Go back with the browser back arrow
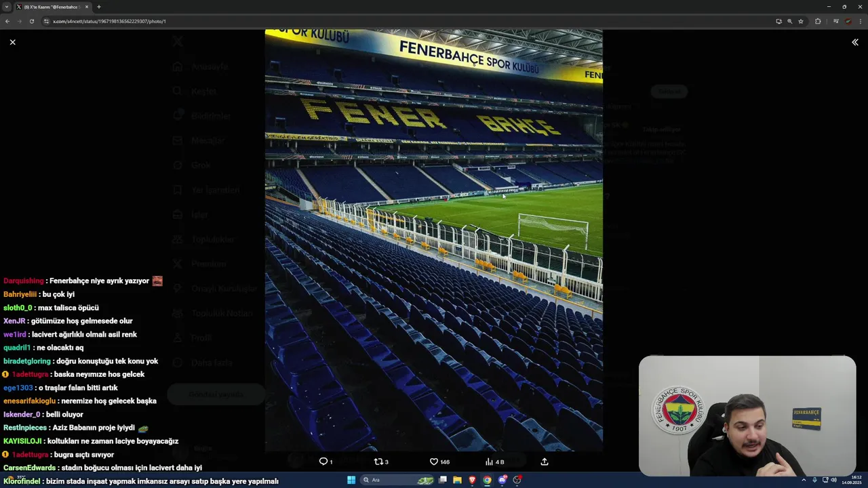The width and height of the screenshot is (868, 488). click(7, 21)
